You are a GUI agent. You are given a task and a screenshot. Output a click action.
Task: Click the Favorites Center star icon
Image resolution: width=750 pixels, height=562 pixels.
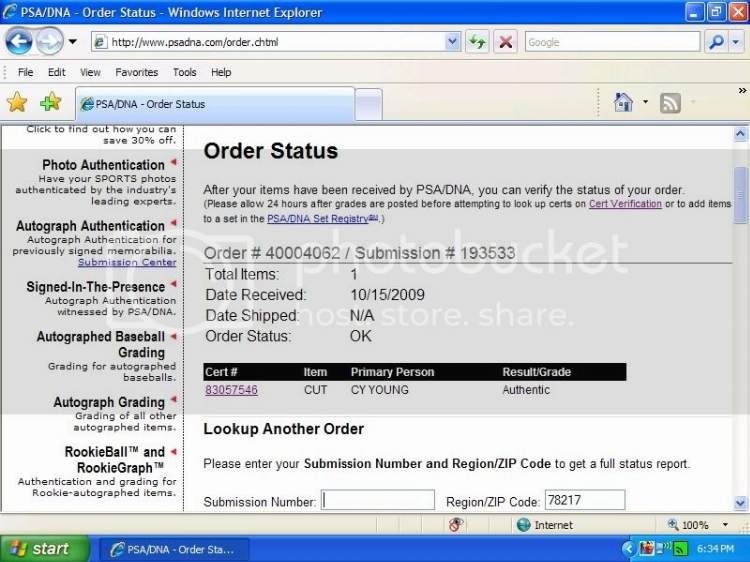click(x=17, y=102)
